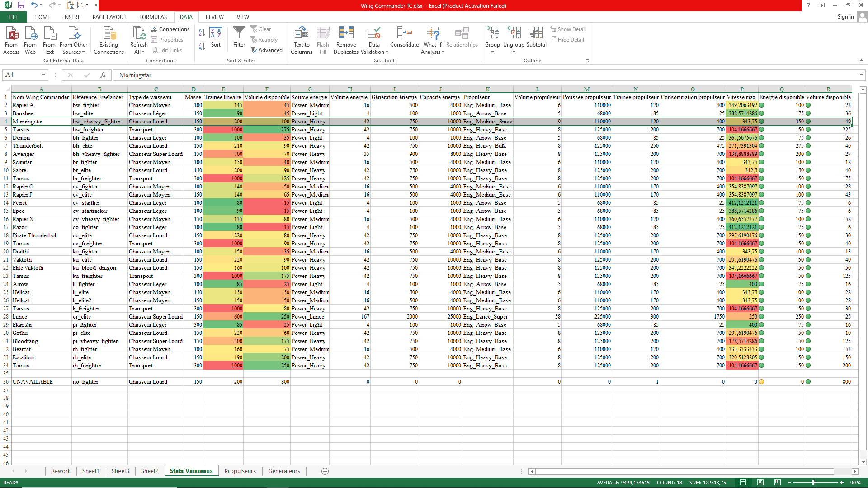Select Normal view button in status bar
The height and width of the screenshot is (488, 868).
click(x=743, y=483)
